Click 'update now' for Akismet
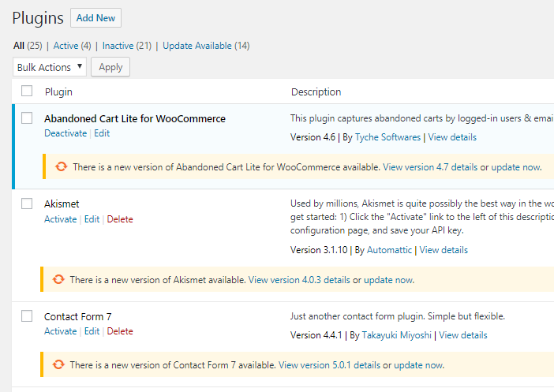The width and height of the screenshot is (554, 392). pyautogui.click(x=388, y=280)
